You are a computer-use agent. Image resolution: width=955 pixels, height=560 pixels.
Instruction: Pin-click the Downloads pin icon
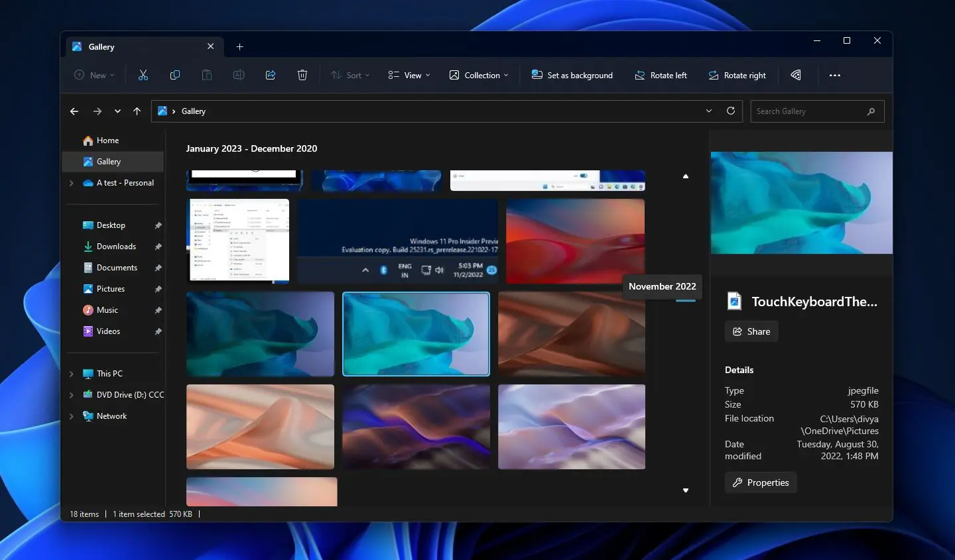point(158,246)
